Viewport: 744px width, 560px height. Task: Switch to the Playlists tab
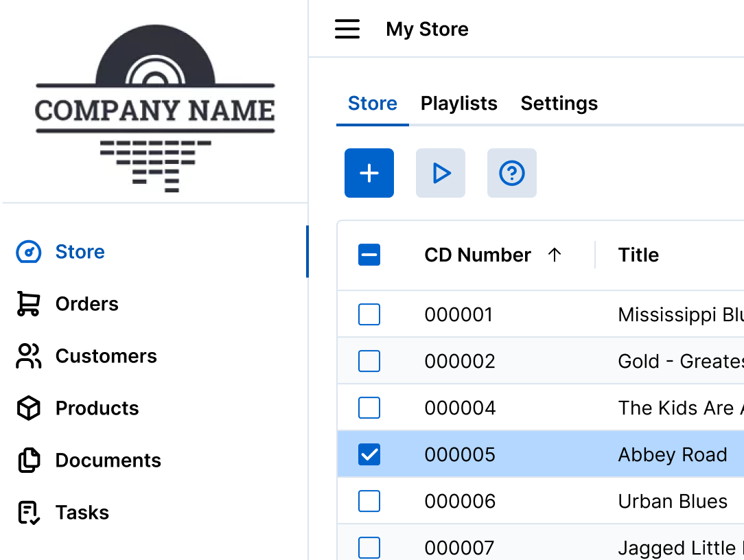click(x=458, y=104)
